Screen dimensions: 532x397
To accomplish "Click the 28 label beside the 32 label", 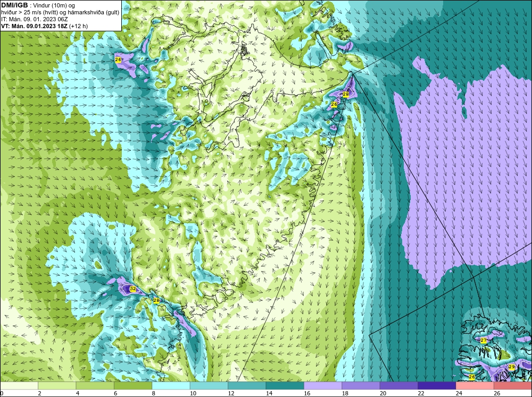I will (x=156, y=300).
